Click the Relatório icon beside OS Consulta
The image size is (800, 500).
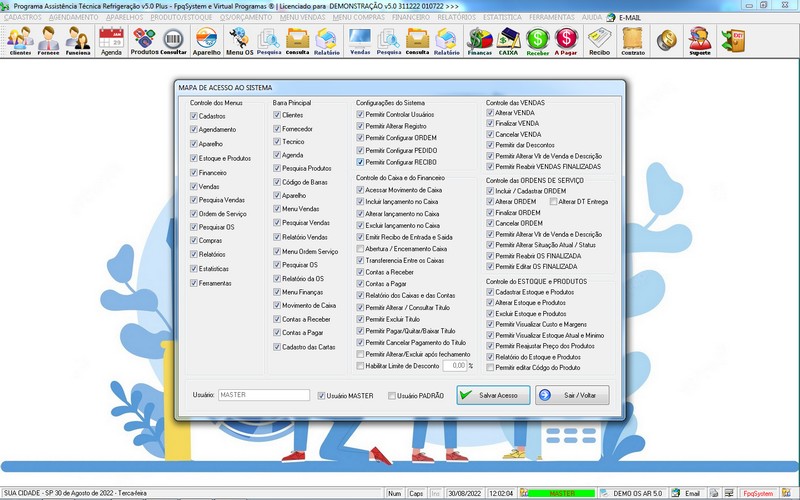click(x=327, y=41)
